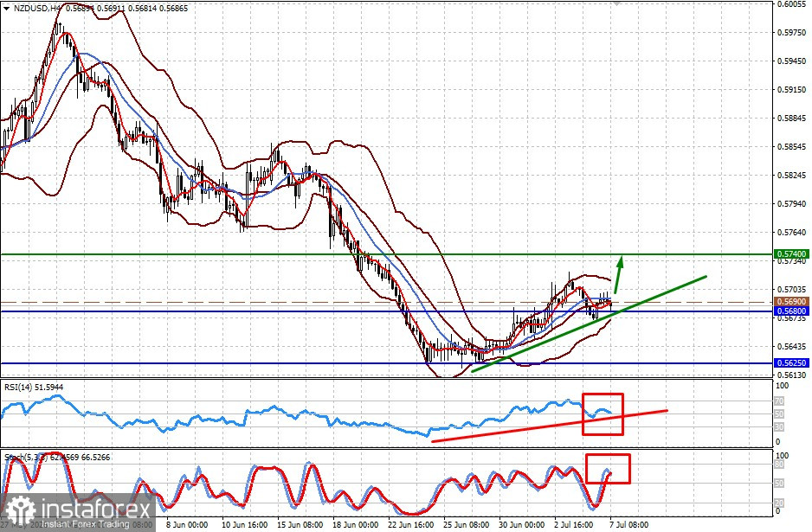Click the 8 Jun 00:00 time axis label
Screen dimensions: 812x532
click(187, 525)
